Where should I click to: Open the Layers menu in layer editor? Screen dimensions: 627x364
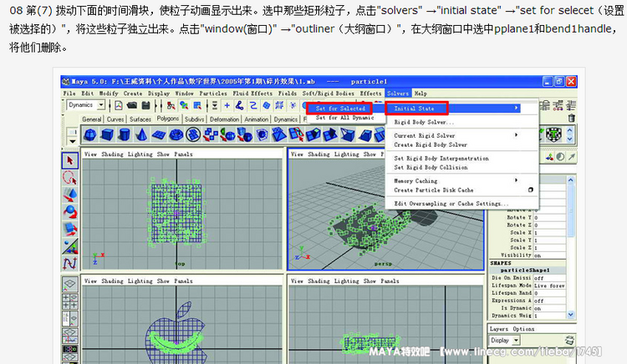point(498,329)
